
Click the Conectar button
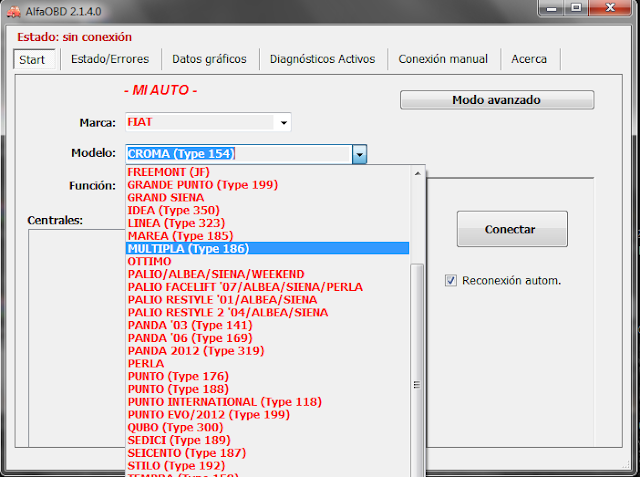pyautogui.click(x=512, y=229)
